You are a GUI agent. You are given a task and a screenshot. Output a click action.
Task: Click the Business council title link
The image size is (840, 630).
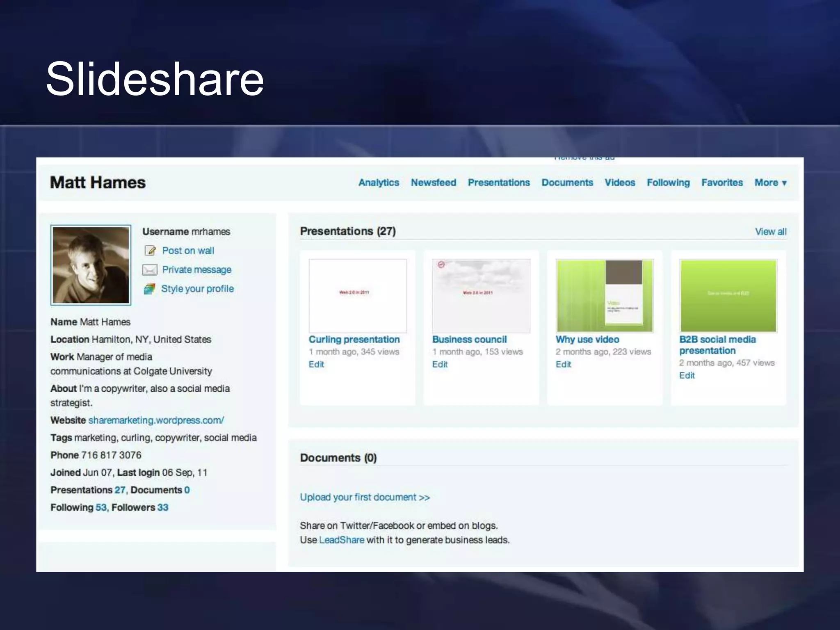(469, 340)
